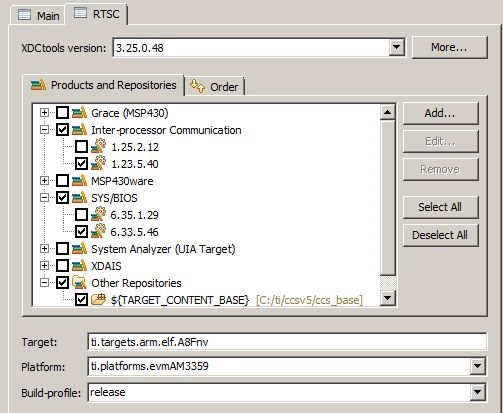Open the XDCtools version dropdown

[x=397, y=47]
